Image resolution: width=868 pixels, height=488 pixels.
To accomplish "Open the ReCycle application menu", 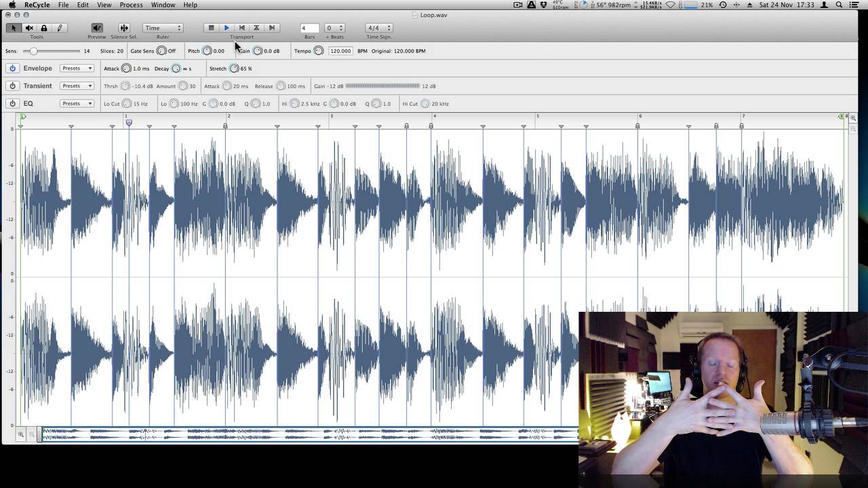I will point(37,5).
